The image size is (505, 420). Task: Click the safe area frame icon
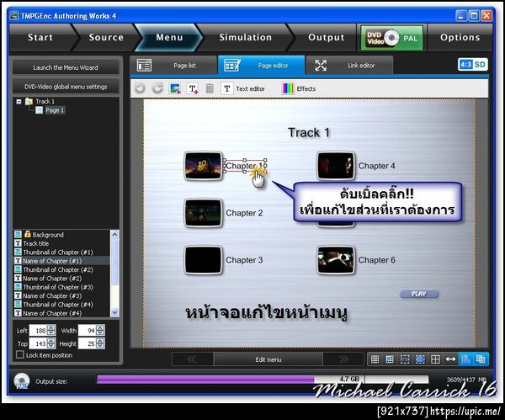click(x=405, y=359)
